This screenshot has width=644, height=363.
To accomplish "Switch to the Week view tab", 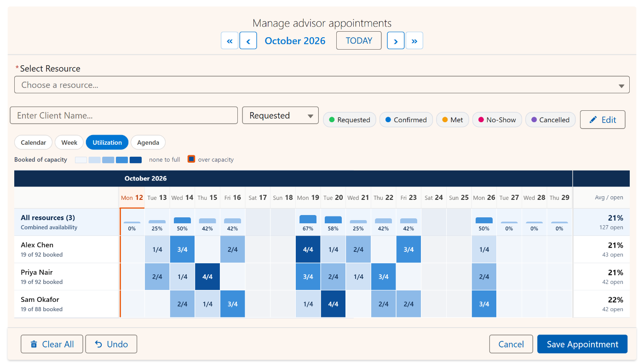I will coord(69,142).
